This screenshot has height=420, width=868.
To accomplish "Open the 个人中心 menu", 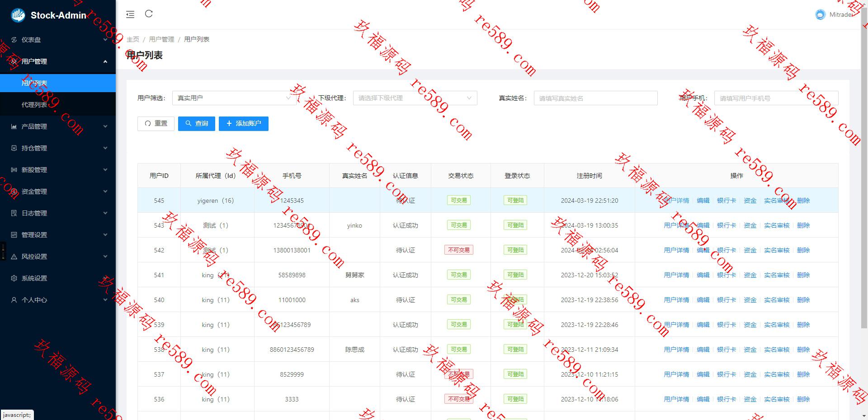I will [58, 300].
